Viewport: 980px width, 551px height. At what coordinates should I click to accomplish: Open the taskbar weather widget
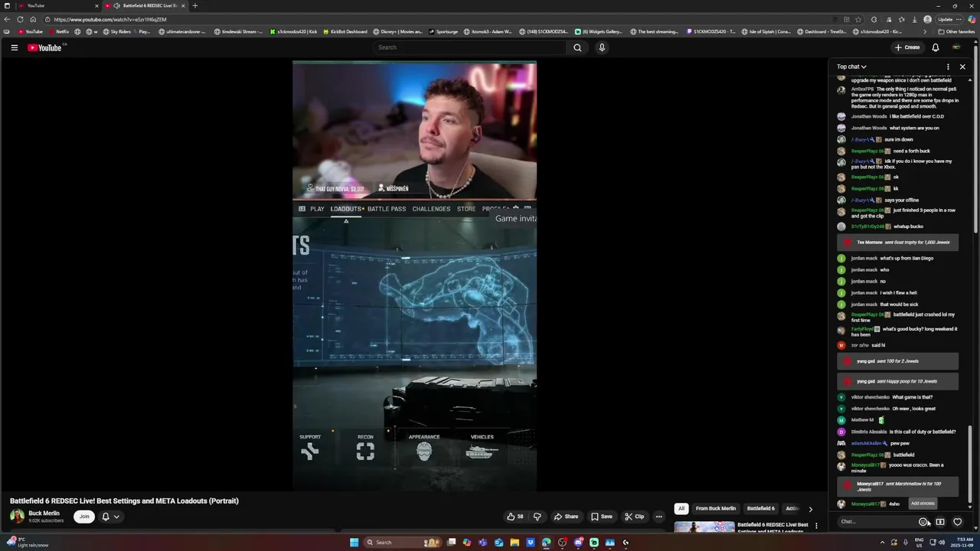pyautogui.click(x=27, y=543)
